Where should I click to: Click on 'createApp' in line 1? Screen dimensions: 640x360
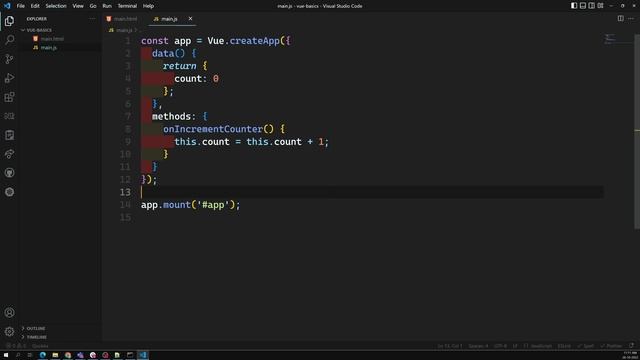[x=254, y=41]
